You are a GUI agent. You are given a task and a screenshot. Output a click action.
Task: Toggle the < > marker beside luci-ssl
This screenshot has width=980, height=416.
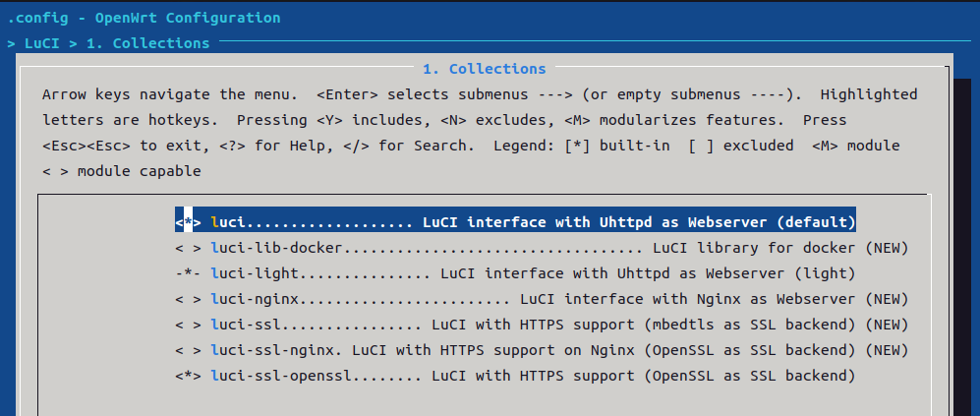coord(188,325)
